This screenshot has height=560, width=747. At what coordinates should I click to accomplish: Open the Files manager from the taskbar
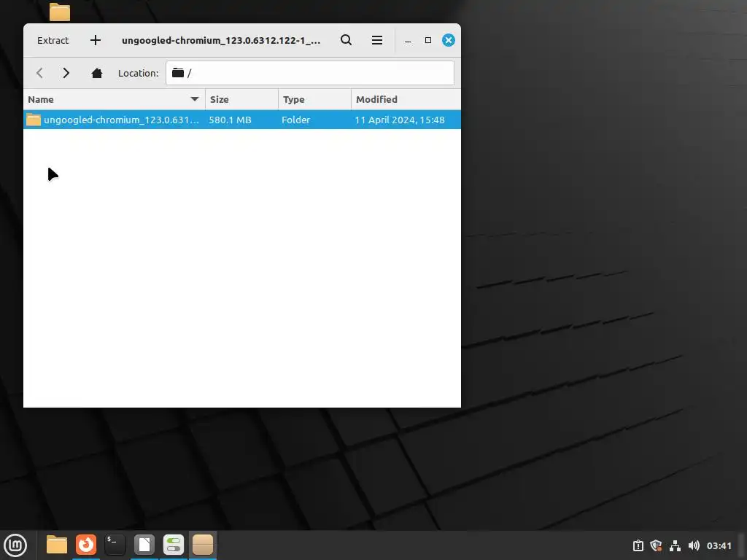point(57,545)
